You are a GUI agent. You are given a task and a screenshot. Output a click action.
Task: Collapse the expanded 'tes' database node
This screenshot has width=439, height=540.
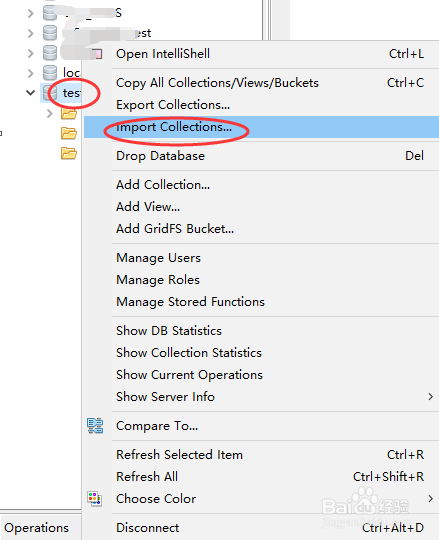31,93
